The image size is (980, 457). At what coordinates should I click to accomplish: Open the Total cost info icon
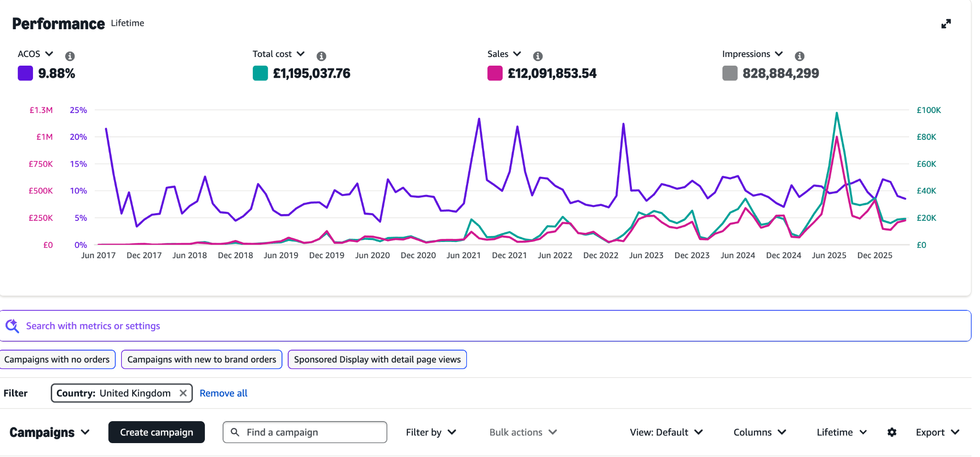coord(321,56)
